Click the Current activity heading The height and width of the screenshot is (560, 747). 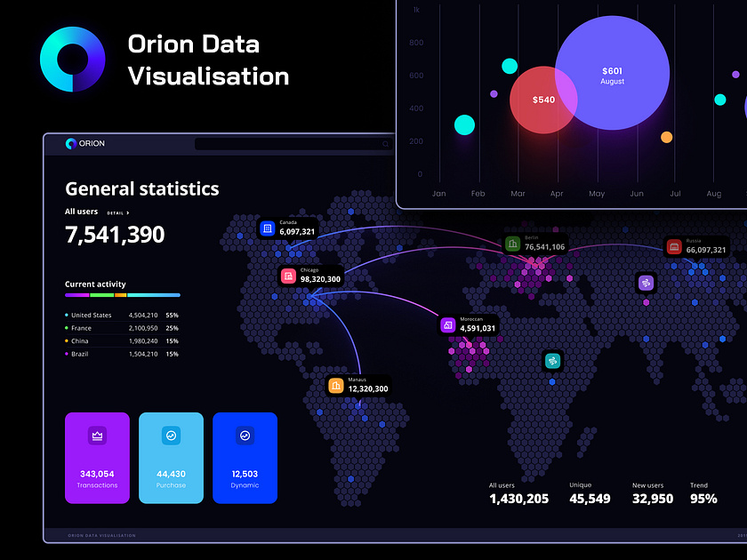point(95,284)
